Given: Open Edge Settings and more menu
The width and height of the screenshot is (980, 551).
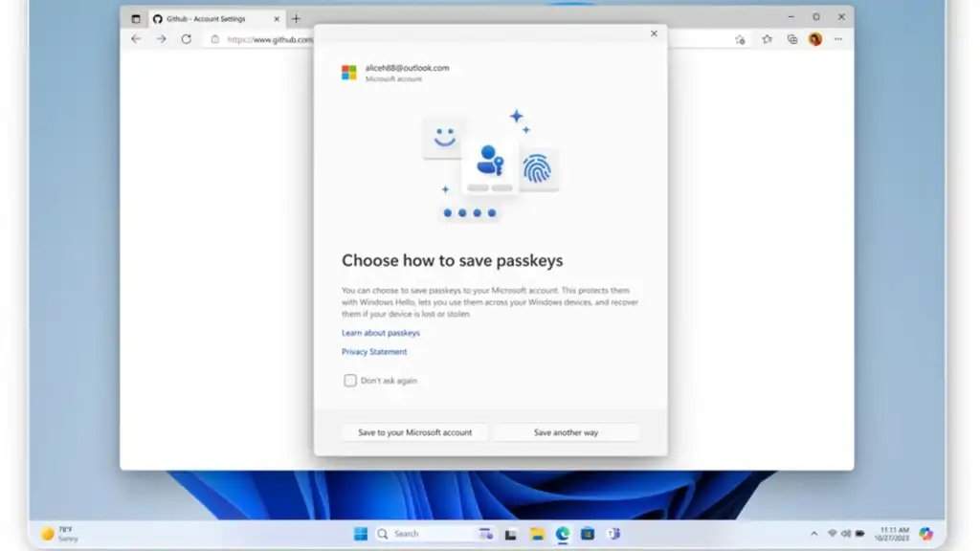Looking at the screenshot, I should click(x=838, y=39).
